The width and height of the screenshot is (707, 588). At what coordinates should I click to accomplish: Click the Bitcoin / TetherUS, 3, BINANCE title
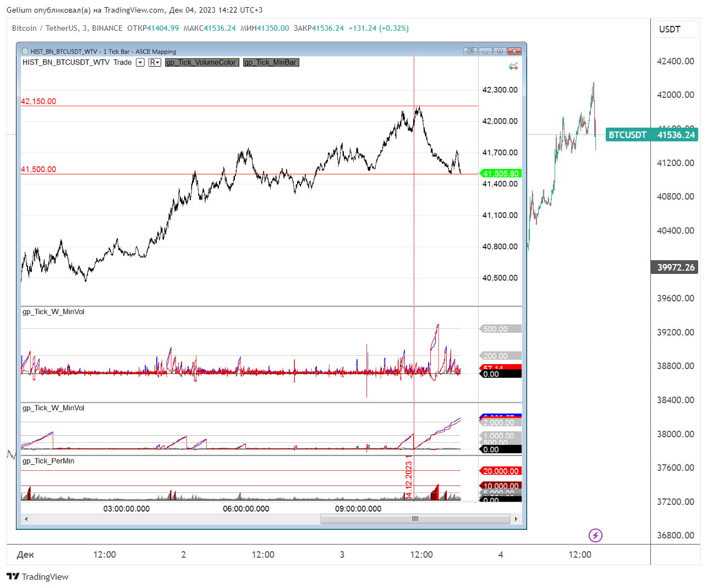point(67,28)
